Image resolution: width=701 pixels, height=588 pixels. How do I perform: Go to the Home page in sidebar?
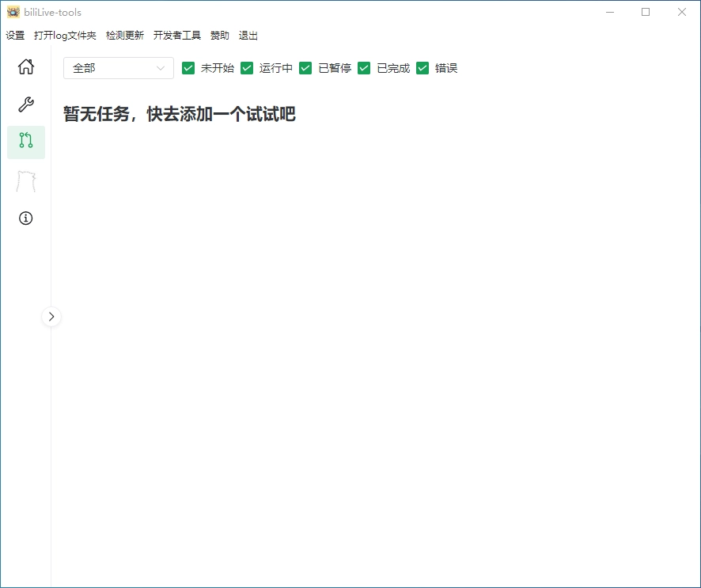coord(26,66)
